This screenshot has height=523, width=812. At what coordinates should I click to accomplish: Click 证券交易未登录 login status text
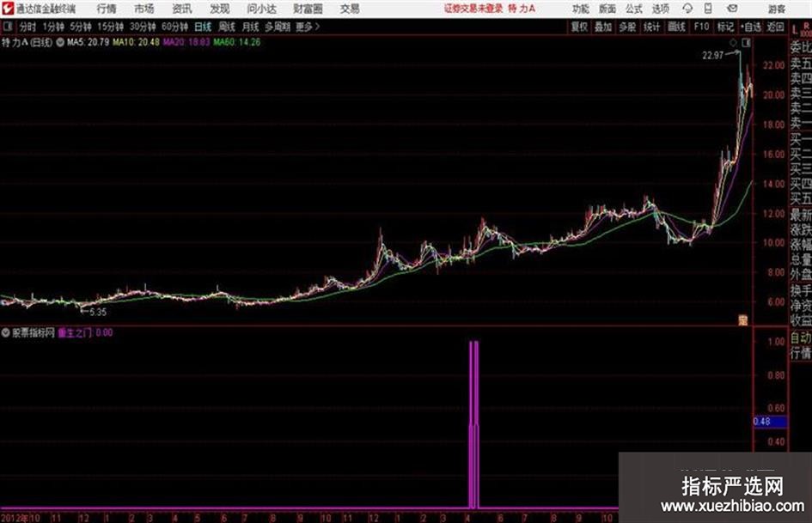[473, 9]
